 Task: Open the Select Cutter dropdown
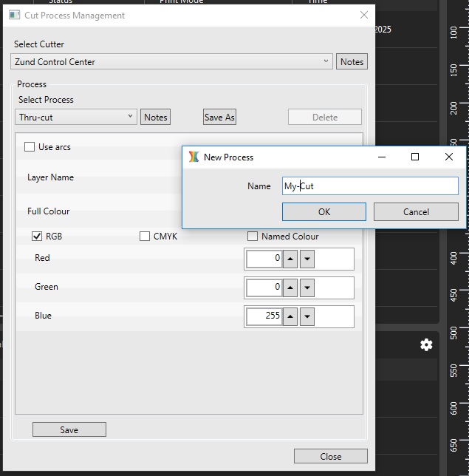(171, 61)
